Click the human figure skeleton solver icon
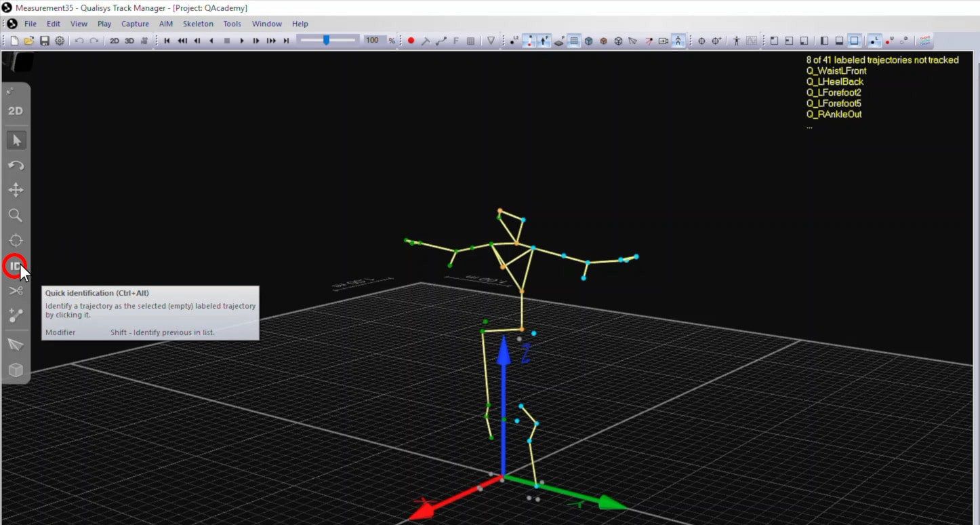The image size is (980, 525). (x=737, y=41)
